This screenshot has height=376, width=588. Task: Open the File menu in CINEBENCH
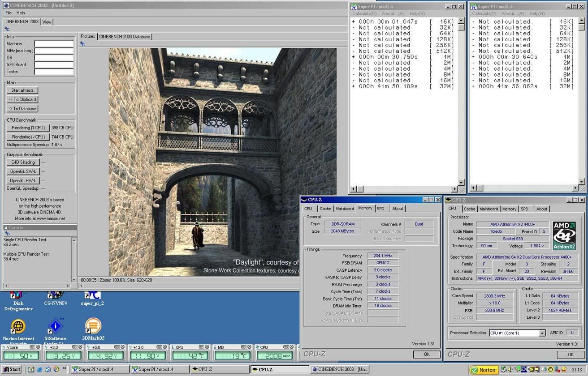9,13
